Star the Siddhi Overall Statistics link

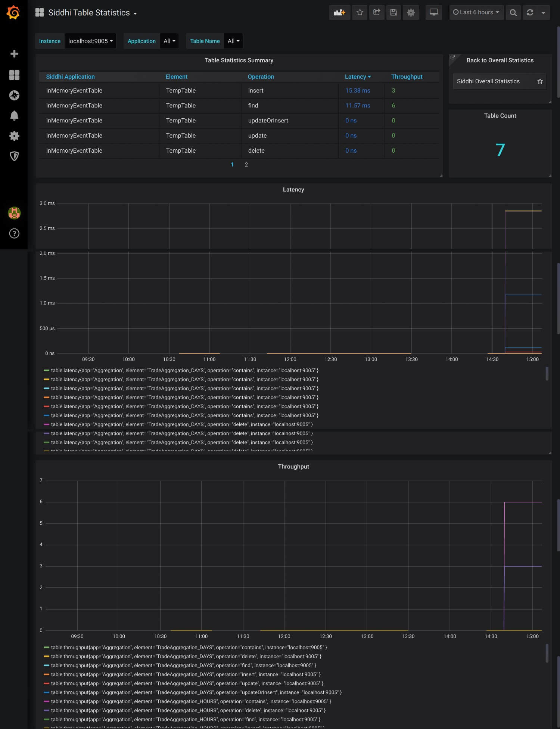click(540, 81)
